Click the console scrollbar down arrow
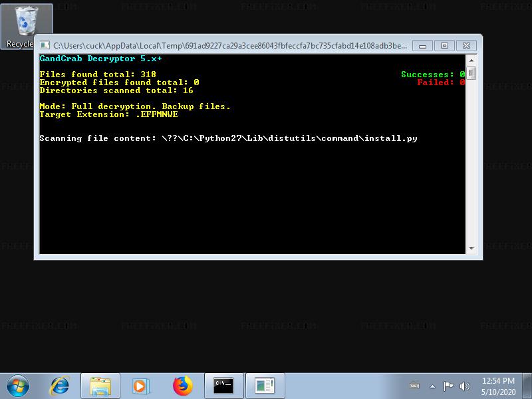Viewport: 532px width, 399px height. [x=471, y=248]
